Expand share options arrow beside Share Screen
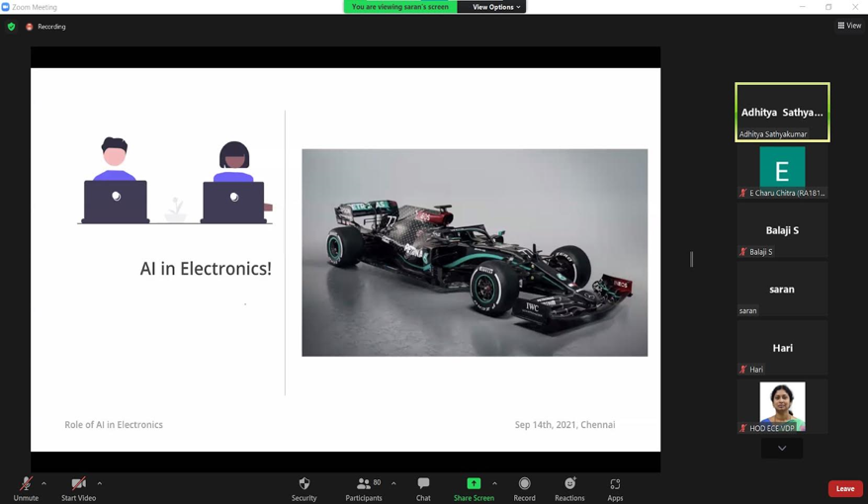 pyautogui.click(x=494, y=483)
